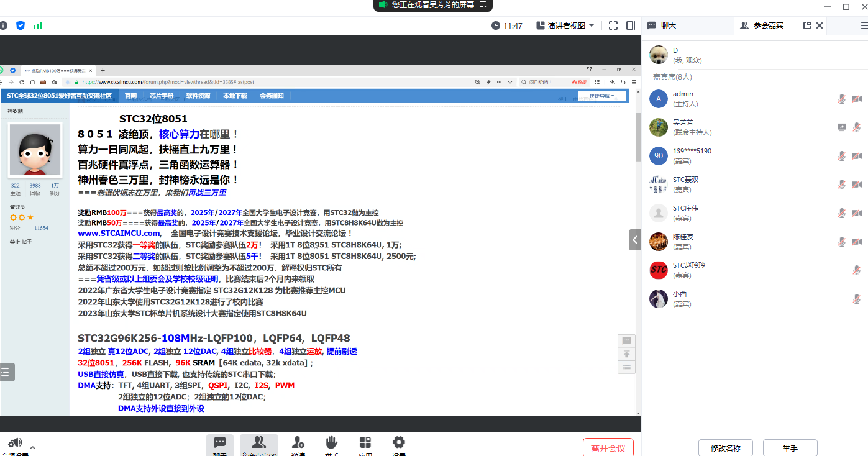The width and height of the screenshot is (868, 456).
Task: Toggle STC庄伟 camera icon
Action: (x=857, y=213)
